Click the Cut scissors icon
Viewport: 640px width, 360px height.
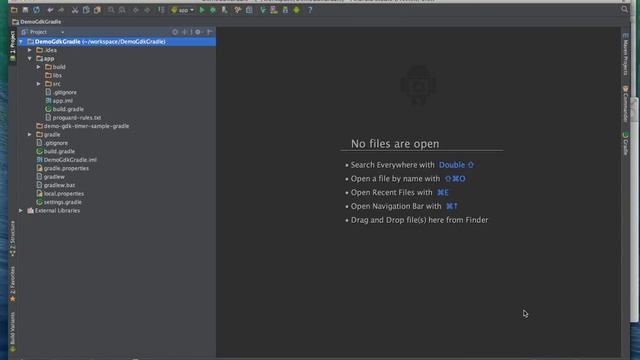pyautogui.click(x=75, y=10)
